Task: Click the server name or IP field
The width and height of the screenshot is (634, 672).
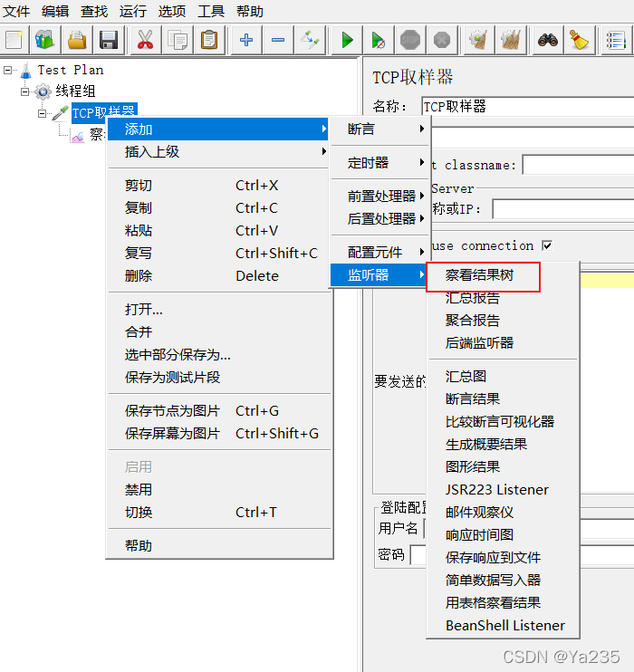Action: click(563, 208)
